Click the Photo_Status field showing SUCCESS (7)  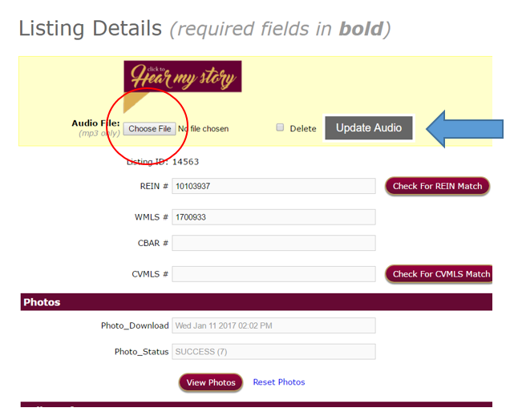pyautogui.click(x=273, y=352)
